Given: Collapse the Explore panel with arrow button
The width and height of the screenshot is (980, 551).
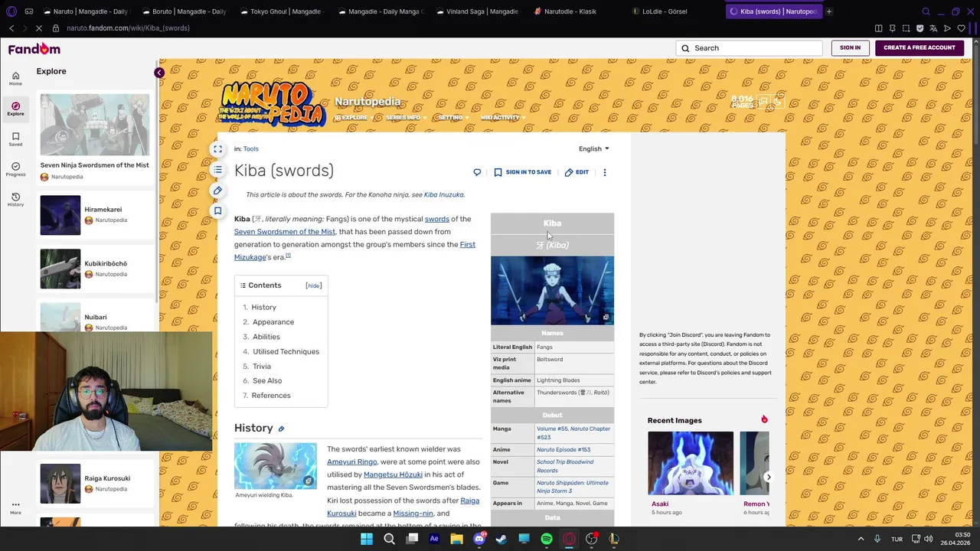Looking at the screenshot, I should [x=158, y=73].
